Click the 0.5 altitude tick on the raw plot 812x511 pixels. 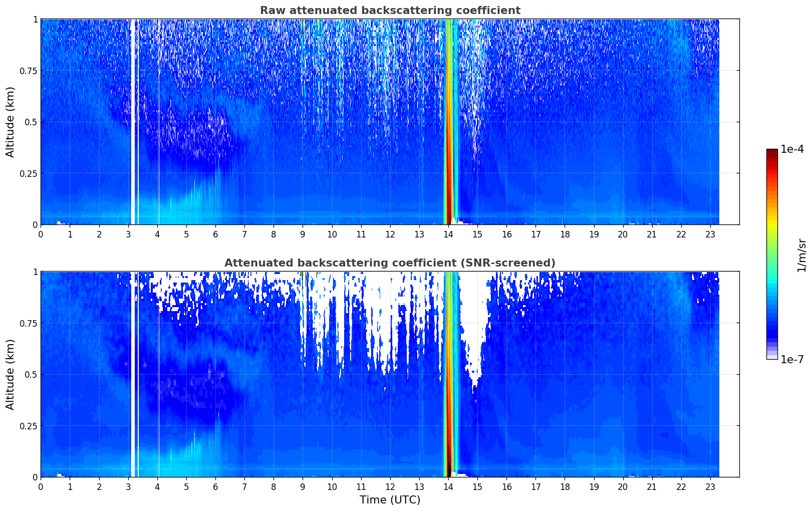(x=31, y=122)
